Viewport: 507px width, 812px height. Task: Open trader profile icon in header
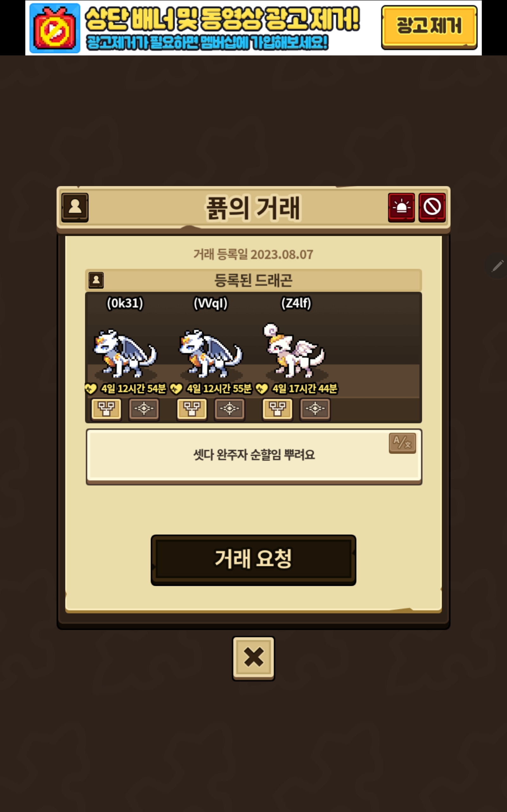(75, 207)
